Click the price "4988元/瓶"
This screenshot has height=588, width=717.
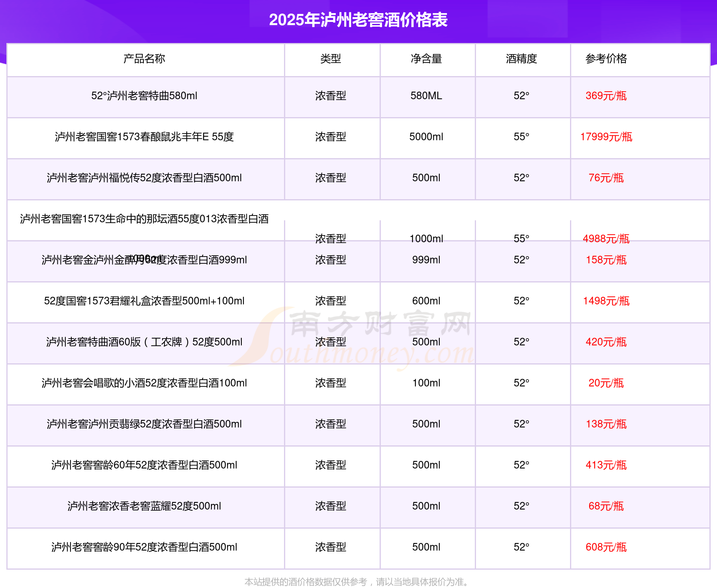[x=606, y=239]
